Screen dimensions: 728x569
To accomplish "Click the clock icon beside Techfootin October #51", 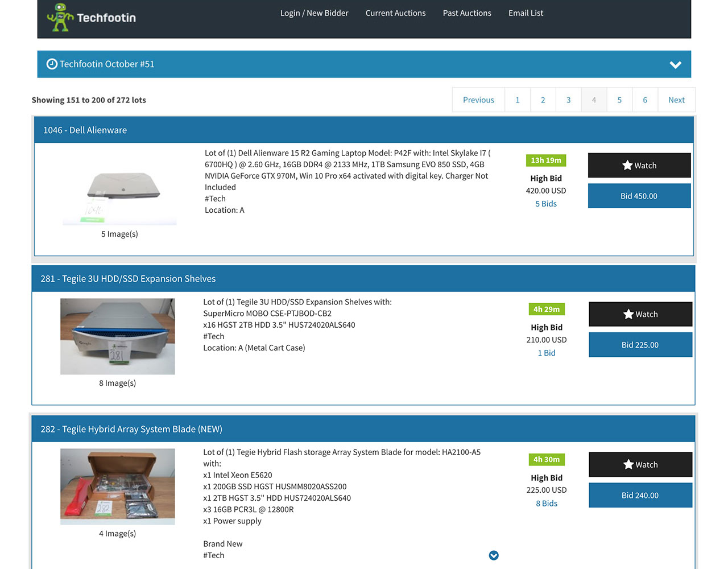I will click(52, 64).
